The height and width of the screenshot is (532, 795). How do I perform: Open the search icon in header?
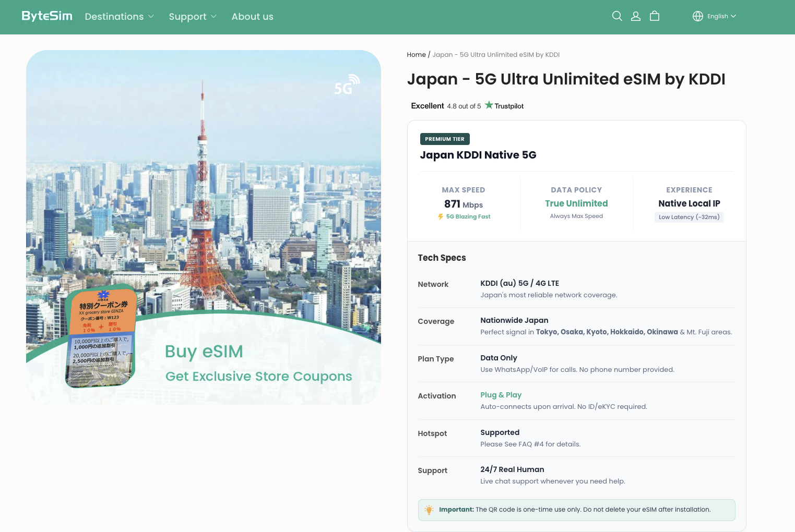(x=617, y=16)
